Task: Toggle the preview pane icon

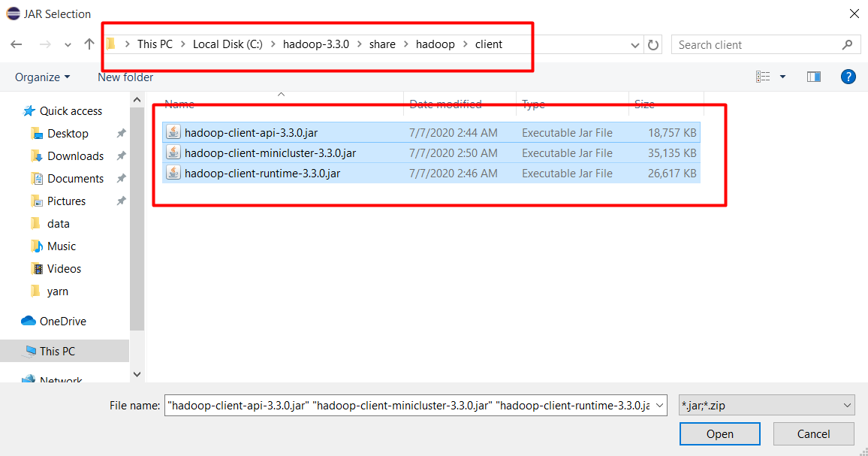Action: pyautogui.click(x=813, y=77)
